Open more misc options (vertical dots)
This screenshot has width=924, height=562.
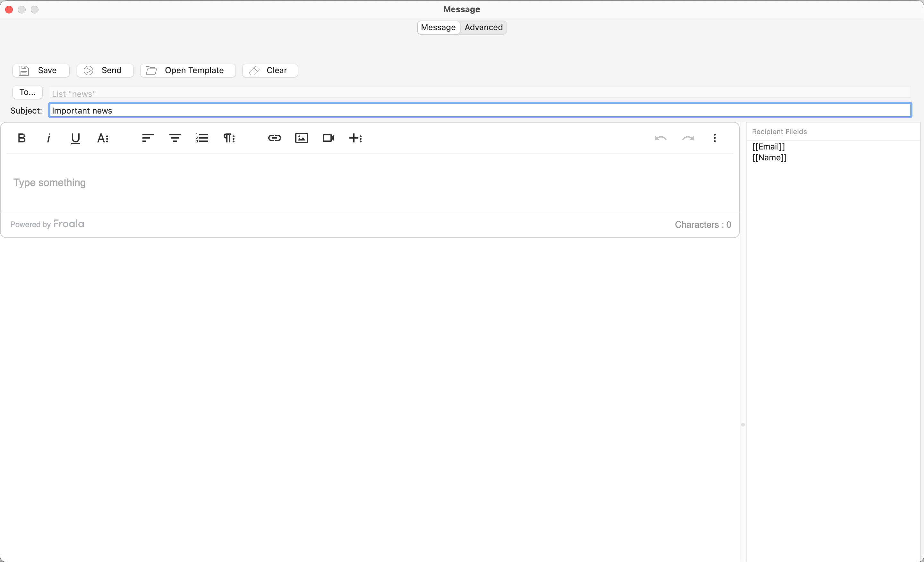coord(714,138)
